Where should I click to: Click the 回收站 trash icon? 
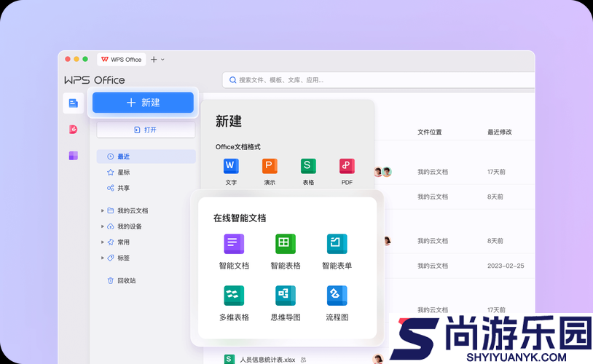click(111, 280)
